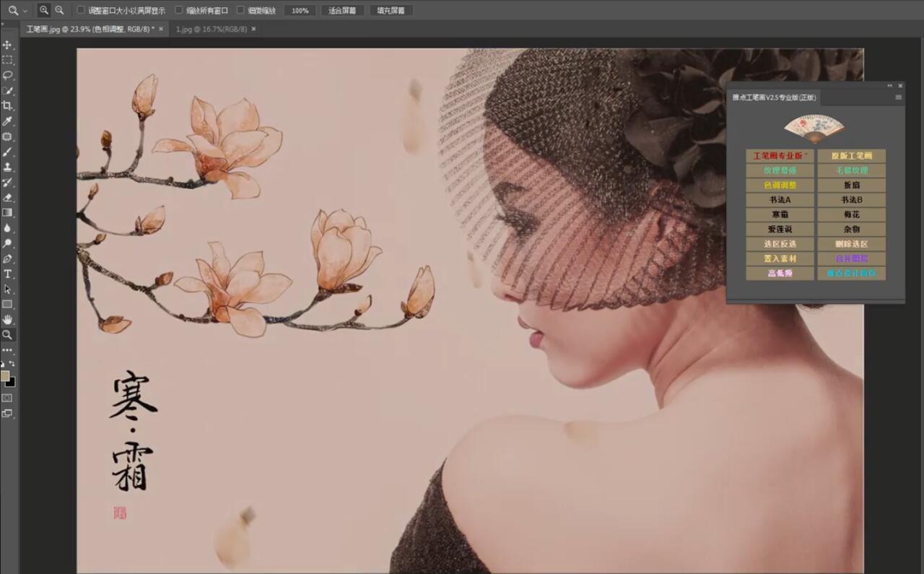
Task: Enable 调整窗口大小以满屏显示 checkbox
Action: 81,10
